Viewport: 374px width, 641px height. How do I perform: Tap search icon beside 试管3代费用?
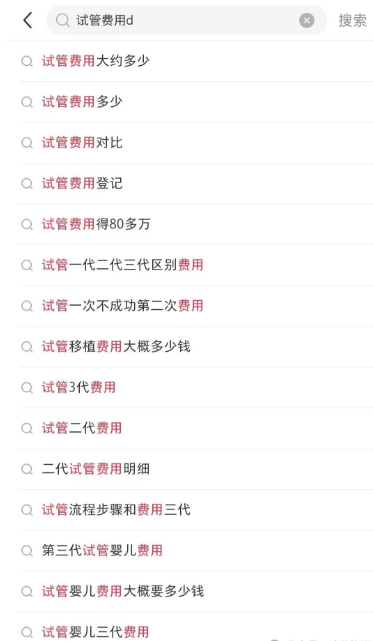point(27,388)
